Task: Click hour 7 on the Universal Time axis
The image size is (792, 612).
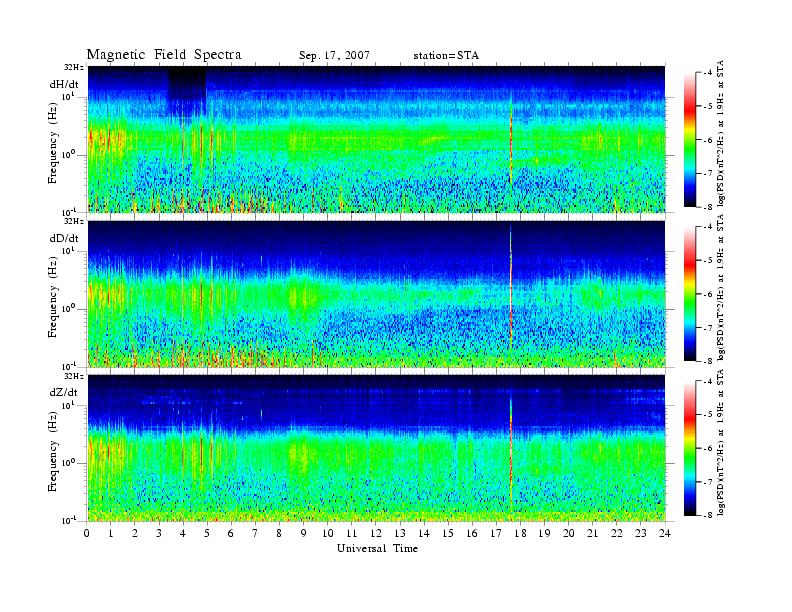Action: pyautogui.click(x=255, y=533)
